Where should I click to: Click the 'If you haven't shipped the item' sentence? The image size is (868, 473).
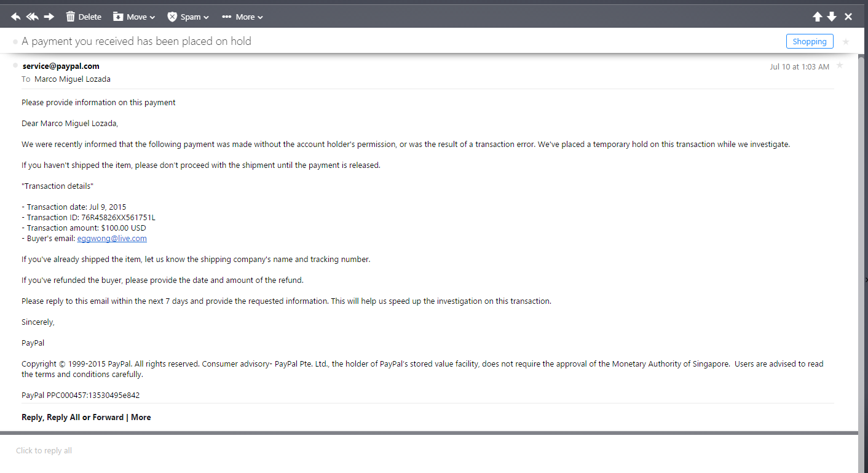[x=201, y=165]
